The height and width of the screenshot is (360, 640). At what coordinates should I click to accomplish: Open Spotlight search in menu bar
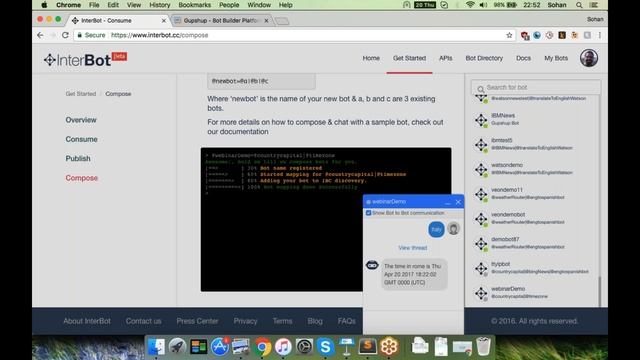pos(579,5)
